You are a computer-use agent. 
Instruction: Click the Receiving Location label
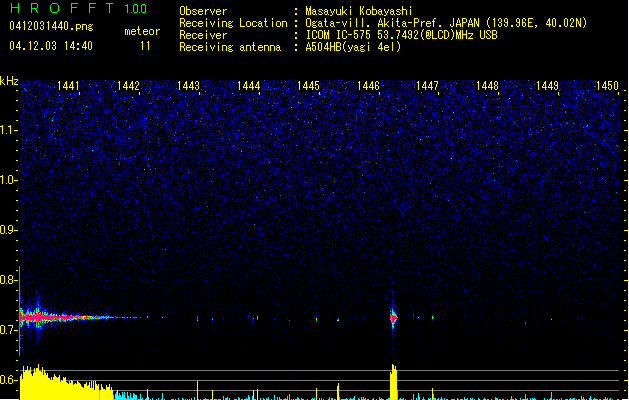point(233,23)
